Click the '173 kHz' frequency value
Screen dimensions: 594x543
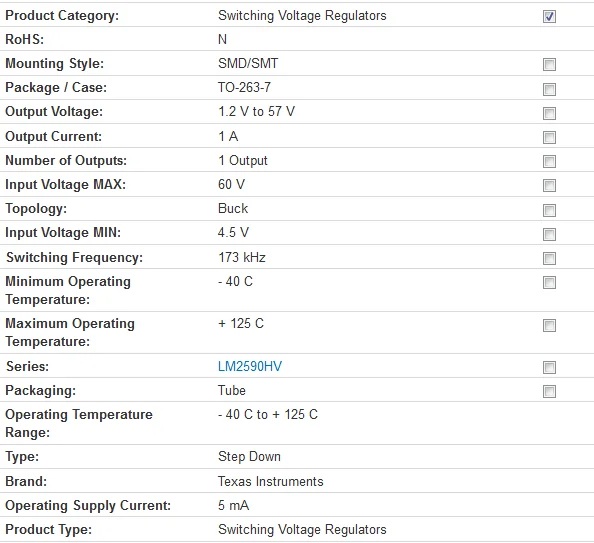pyautogui.click(x=242, y=257)
